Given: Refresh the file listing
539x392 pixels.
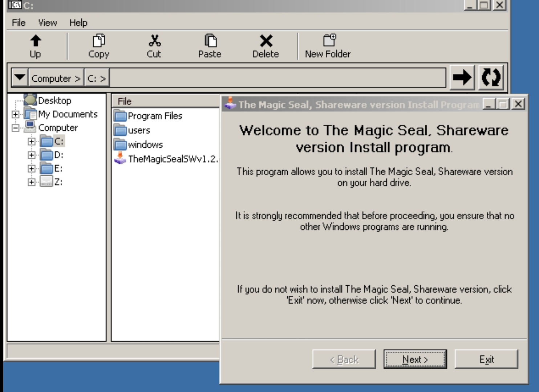Looking at the screenshot, I should point(491,77).
